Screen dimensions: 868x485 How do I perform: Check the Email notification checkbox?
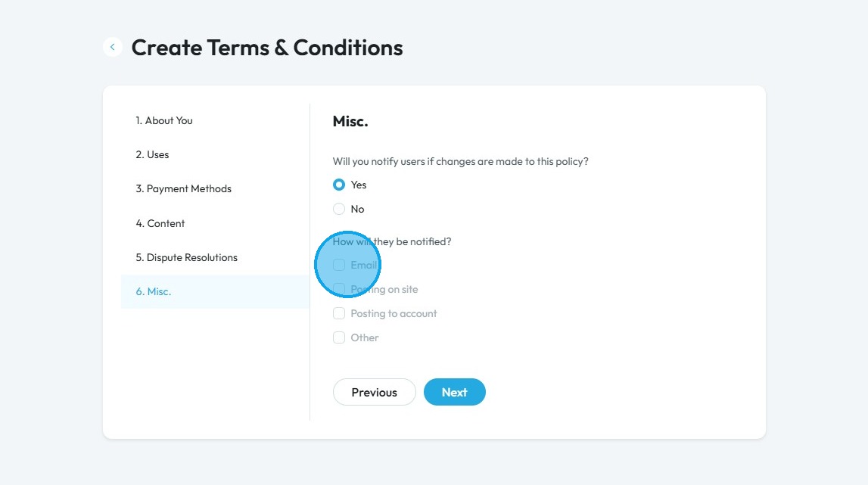pyautogui.click(x=339, y=266)
